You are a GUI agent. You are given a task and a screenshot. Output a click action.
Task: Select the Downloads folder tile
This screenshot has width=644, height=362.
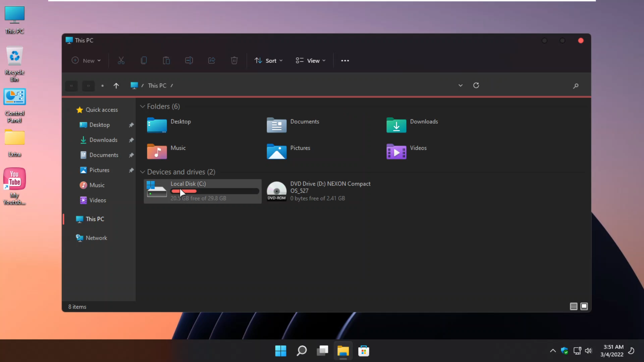click(x=412, y=125)
